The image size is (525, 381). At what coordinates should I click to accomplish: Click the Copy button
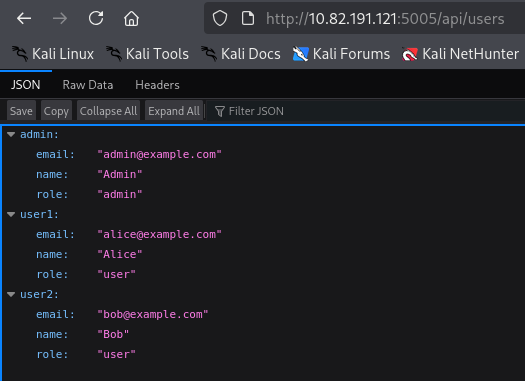click(56, 111)
